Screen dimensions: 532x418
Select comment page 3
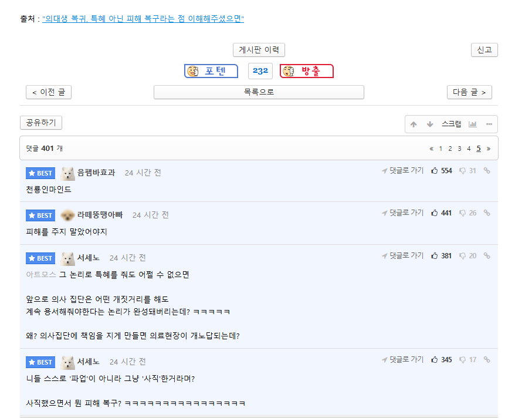click(x=459, y=149)
